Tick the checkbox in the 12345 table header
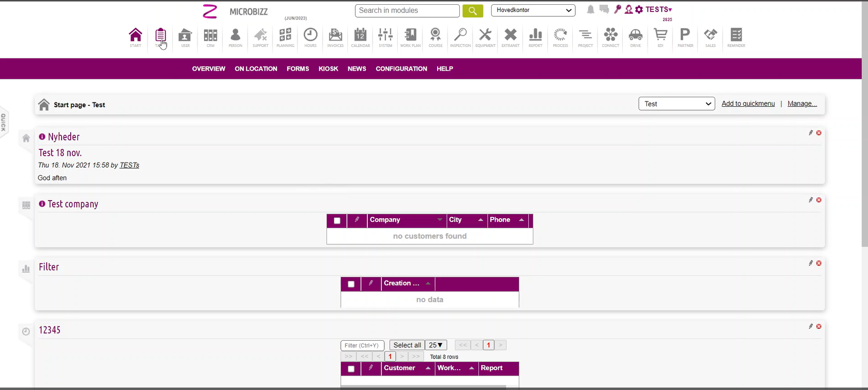The image size is (868, 390). point(351,369)
